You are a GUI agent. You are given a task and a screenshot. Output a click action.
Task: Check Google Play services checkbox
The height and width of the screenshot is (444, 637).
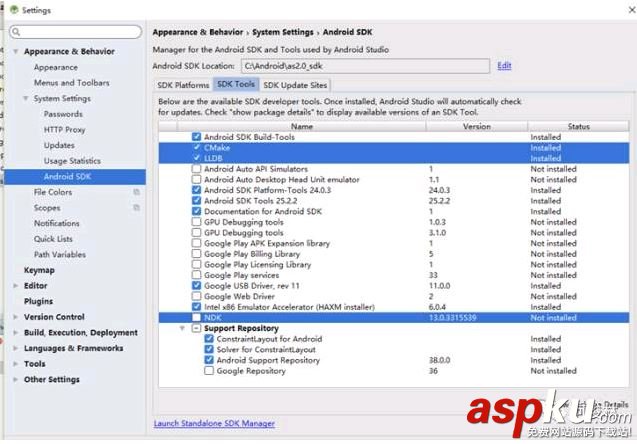pos(197,275)
